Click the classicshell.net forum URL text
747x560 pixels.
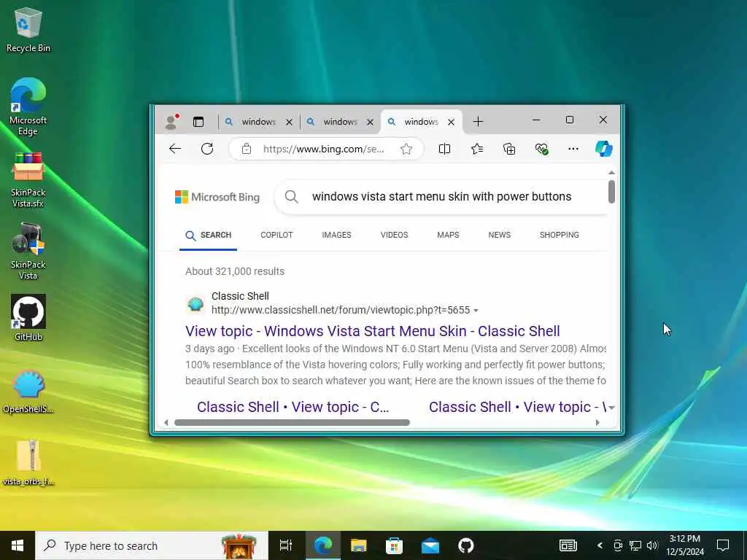coord(341,310)
